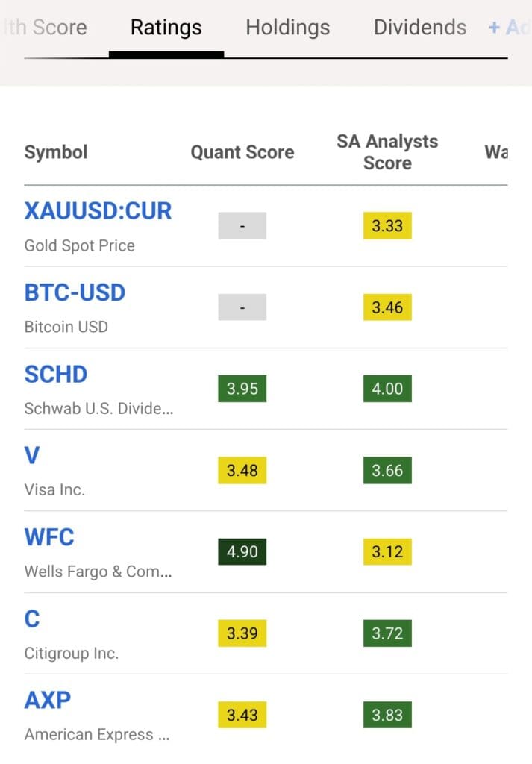The image size is (532, 764).
Task: Click the dash placeholder in BTC-USD Quant Score
Action: 242,307
